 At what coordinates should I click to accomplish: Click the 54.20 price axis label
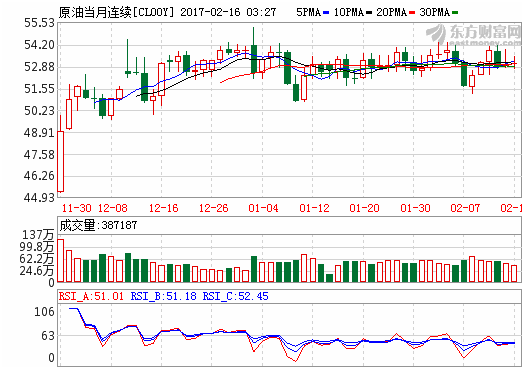point(39,45)
